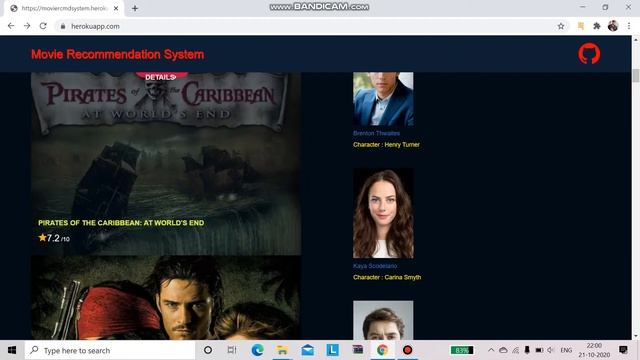Click the 83% battery indicator
The image size is (640, 360).
pyautogui.click(x=462, y=350)
